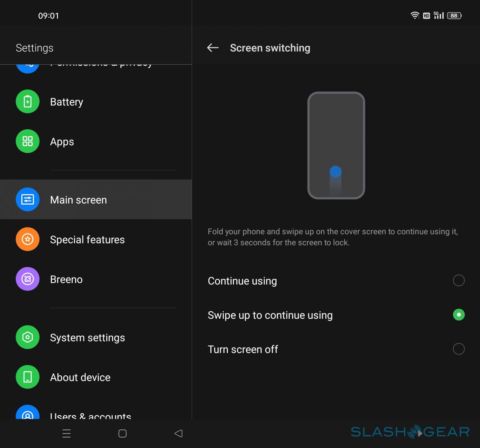The image size is (480, 448).
Task: Open the Special features menu item
Action: click(87, 240)
